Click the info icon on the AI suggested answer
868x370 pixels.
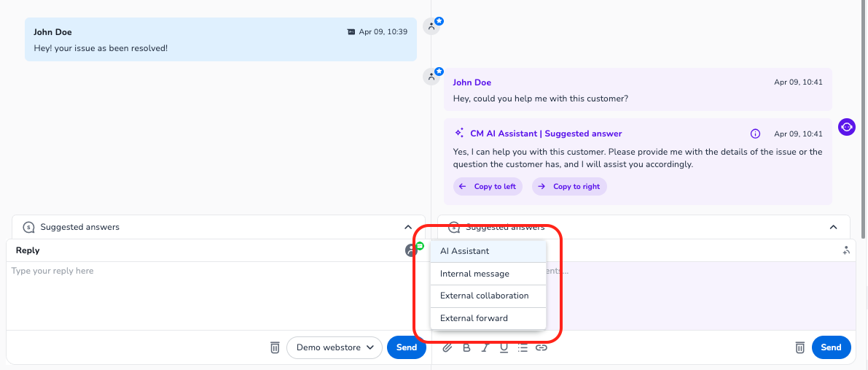point(755,134)
